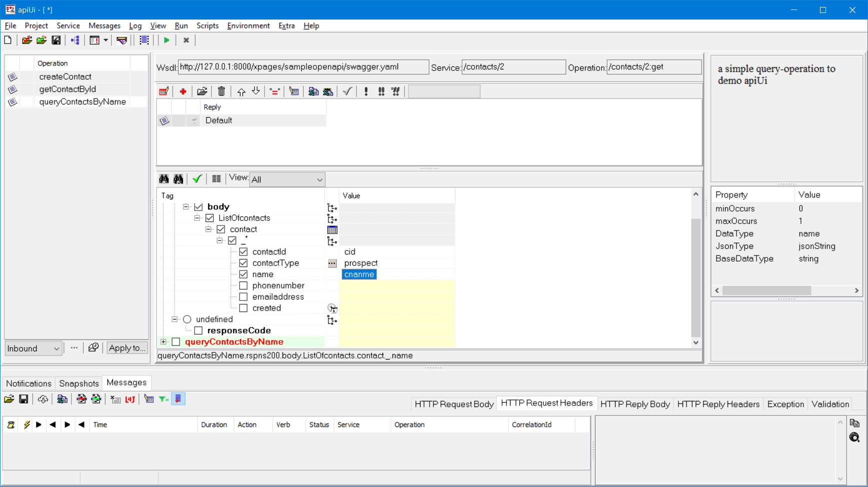Open the Inbound direction dropdown
This screenshot has height=487, width=868.
point(33,348)
